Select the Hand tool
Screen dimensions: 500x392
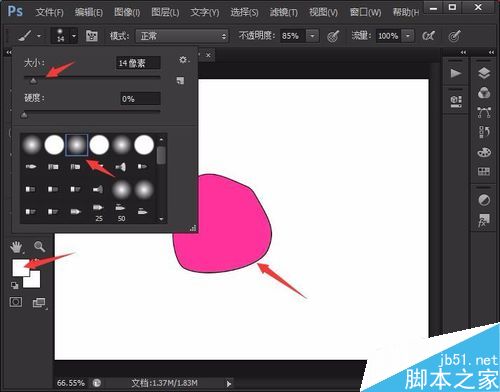(16, 247)
